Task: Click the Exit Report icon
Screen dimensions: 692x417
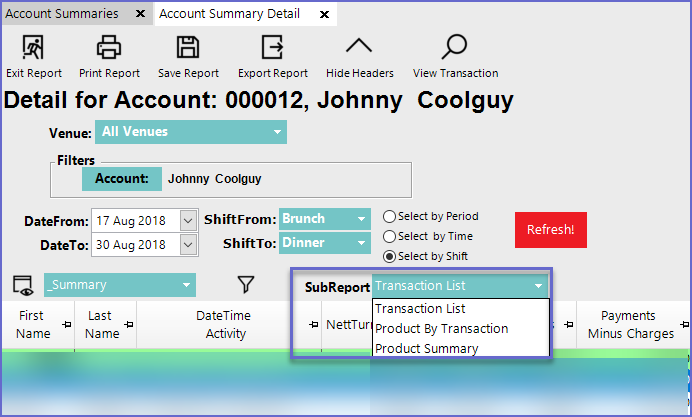Action: pos(33,47)
